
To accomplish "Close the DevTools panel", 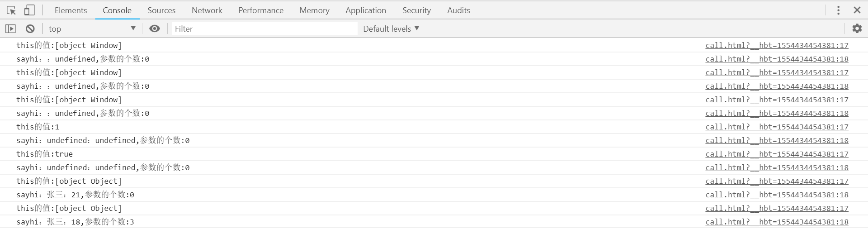I will point(857,10).
